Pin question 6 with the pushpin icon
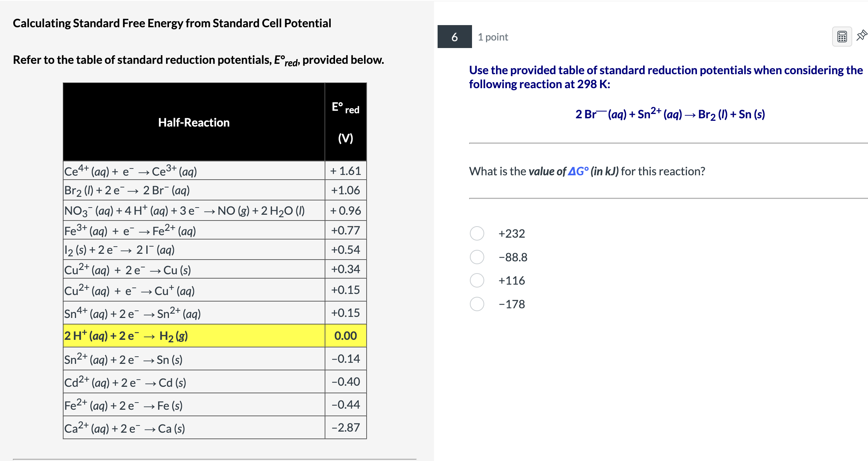868x461 pixels. coord(862,35)
